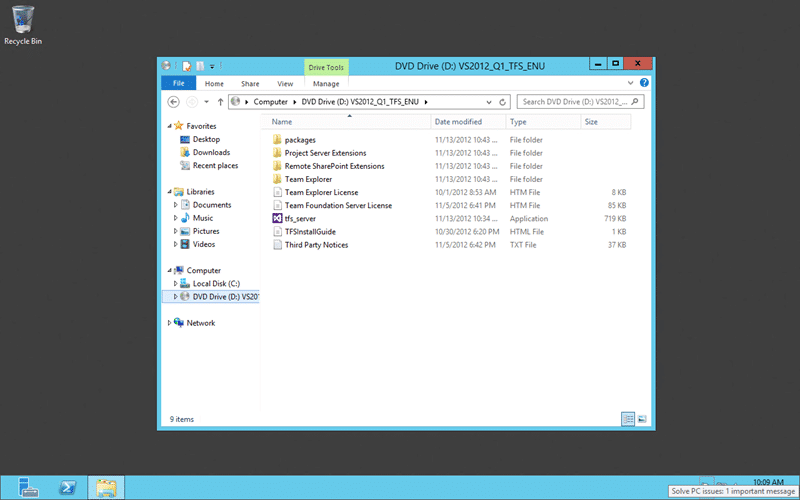
Task: Expand the ribbon with the chevron arrow
Action: click(631, 83)
